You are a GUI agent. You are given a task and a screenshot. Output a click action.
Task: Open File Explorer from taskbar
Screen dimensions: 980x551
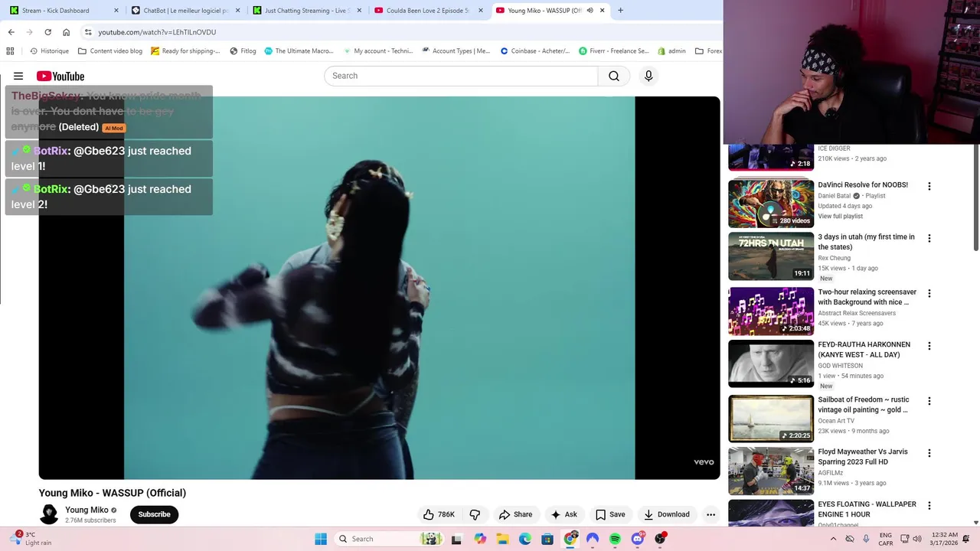click(502, 539)
